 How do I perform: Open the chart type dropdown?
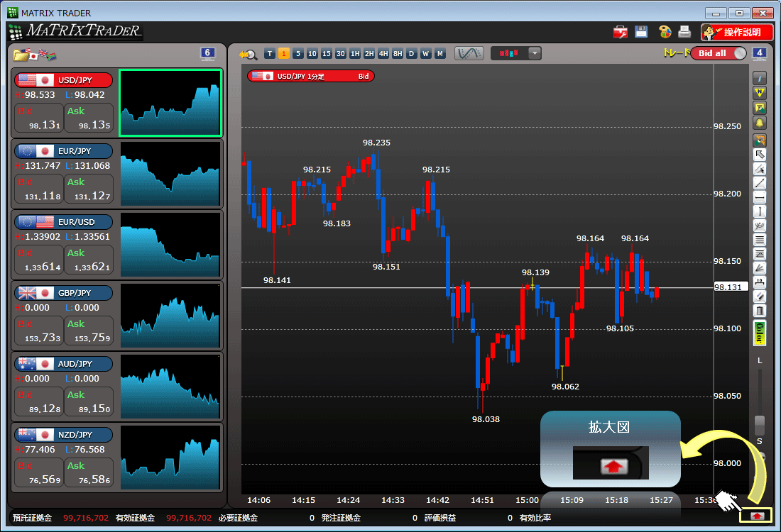click(535, 53)
